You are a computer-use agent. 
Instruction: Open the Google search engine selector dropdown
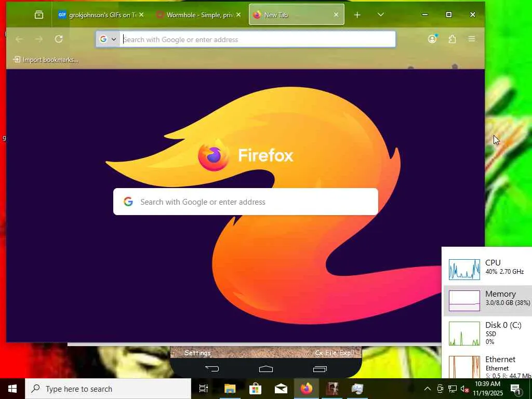click(108, 39)
